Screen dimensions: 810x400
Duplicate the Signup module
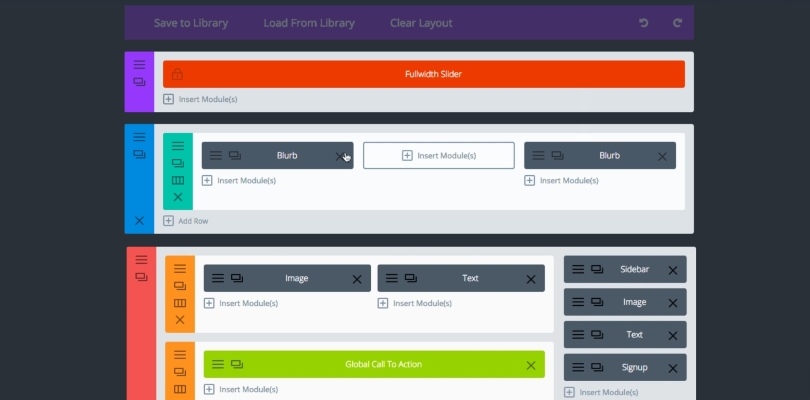point(596,367)
